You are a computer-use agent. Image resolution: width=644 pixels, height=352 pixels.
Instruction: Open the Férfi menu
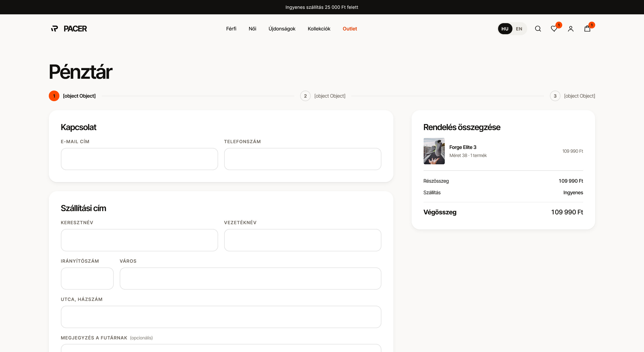(x=231, y=29)
